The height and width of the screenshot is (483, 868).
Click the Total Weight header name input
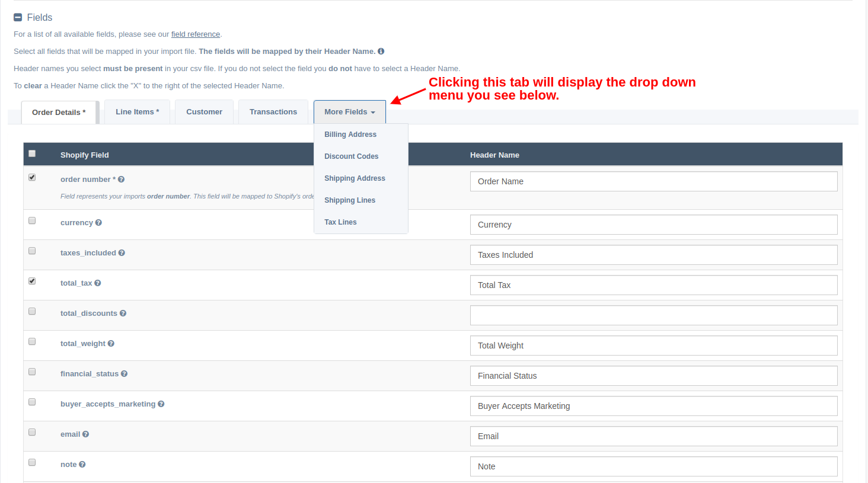pos(653,346)
